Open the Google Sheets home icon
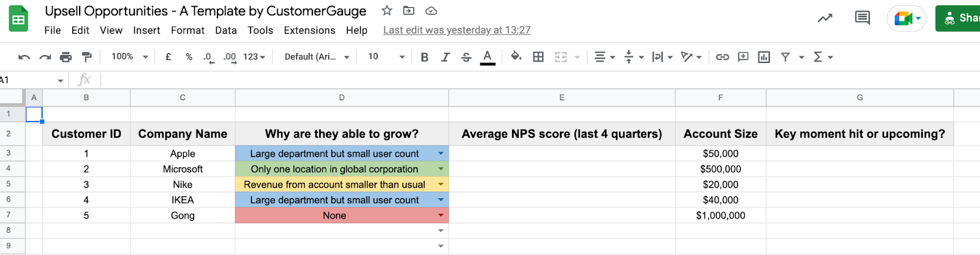 point(18,19)
